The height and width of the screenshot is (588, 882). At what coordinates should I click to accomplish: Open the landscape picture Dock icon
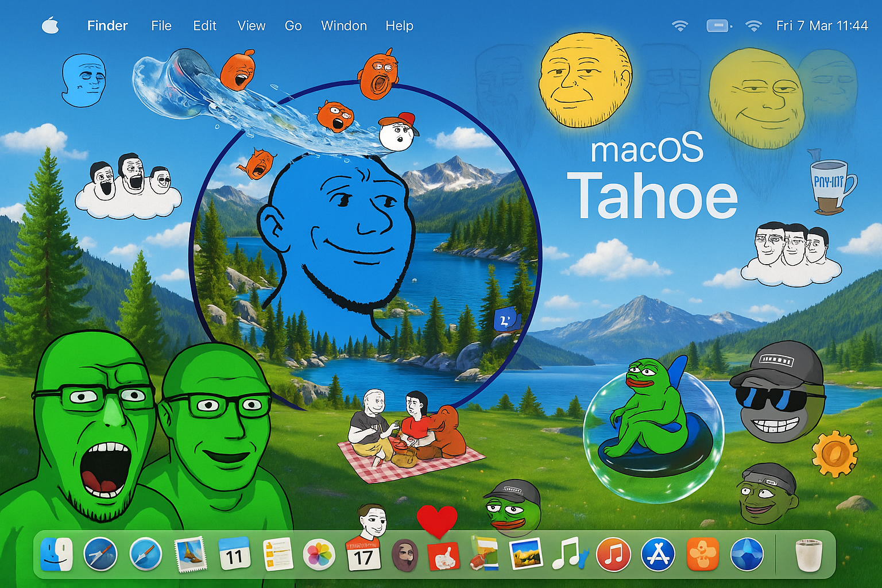point(526,554)
